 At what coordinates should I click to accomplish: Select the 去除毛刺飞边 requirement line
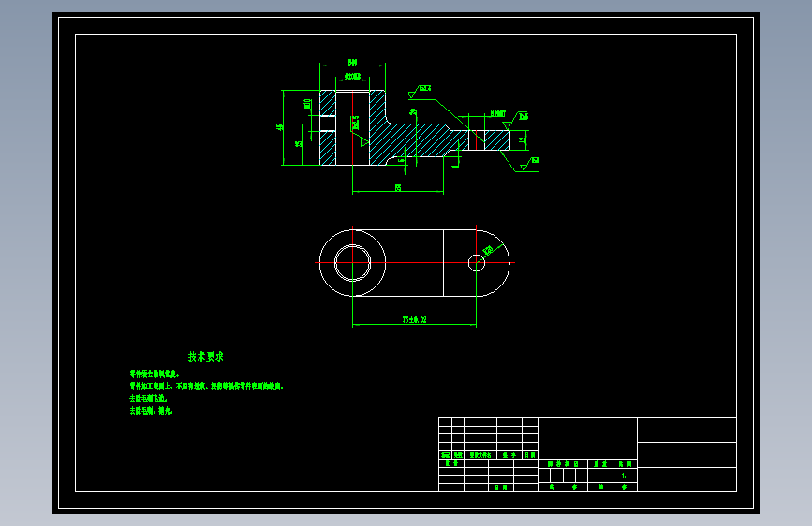coord(149,399)
